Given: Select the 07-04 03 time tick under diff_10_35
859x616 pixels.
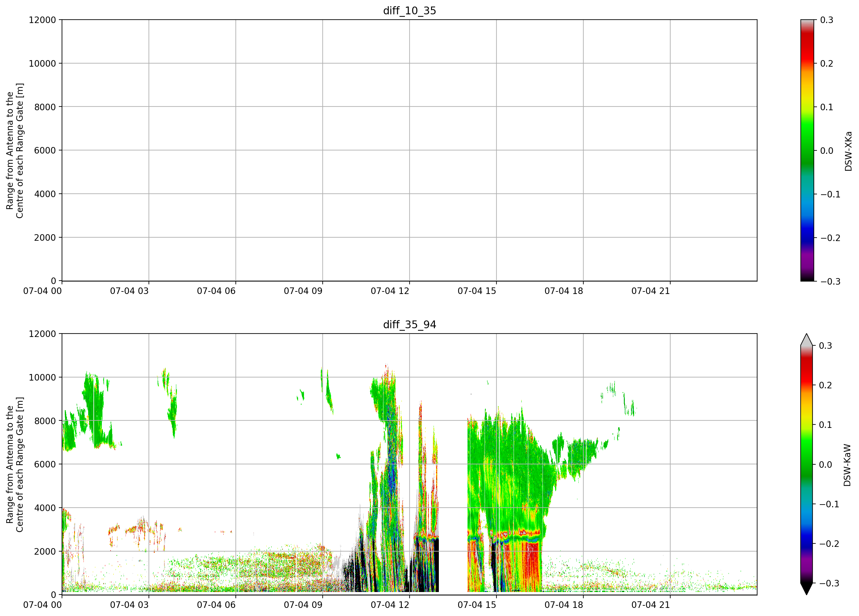Looking at the screenshot, I should click(130, 291).
